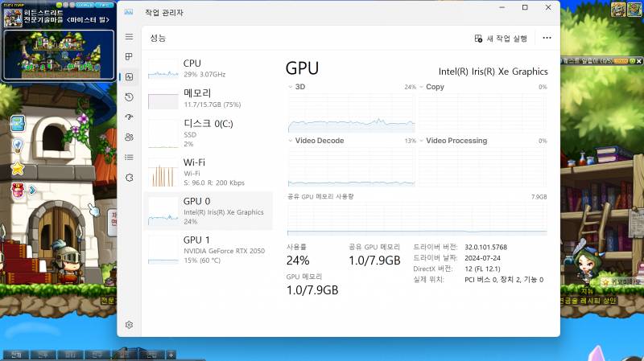The width and height of the screenshot is (644, 361).
Task: Click the DirectX version 12 (FL 12.1) text
Action: coord(482,269)
